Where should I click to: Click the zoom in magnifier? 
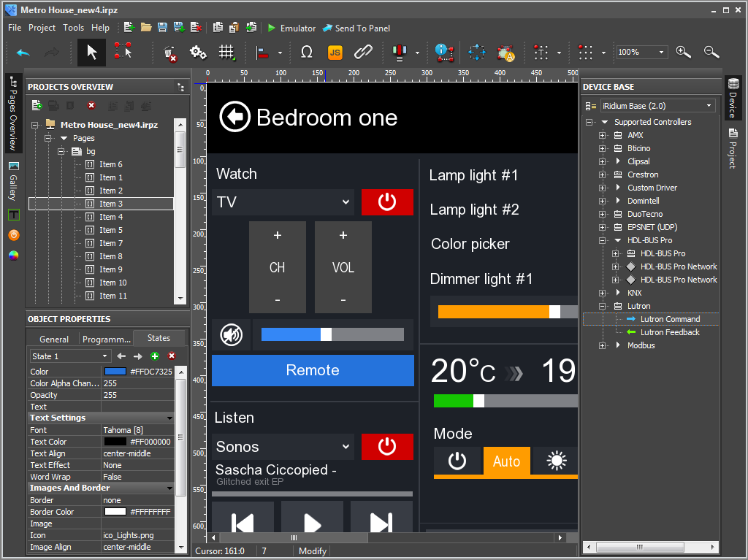click(684, 52)
